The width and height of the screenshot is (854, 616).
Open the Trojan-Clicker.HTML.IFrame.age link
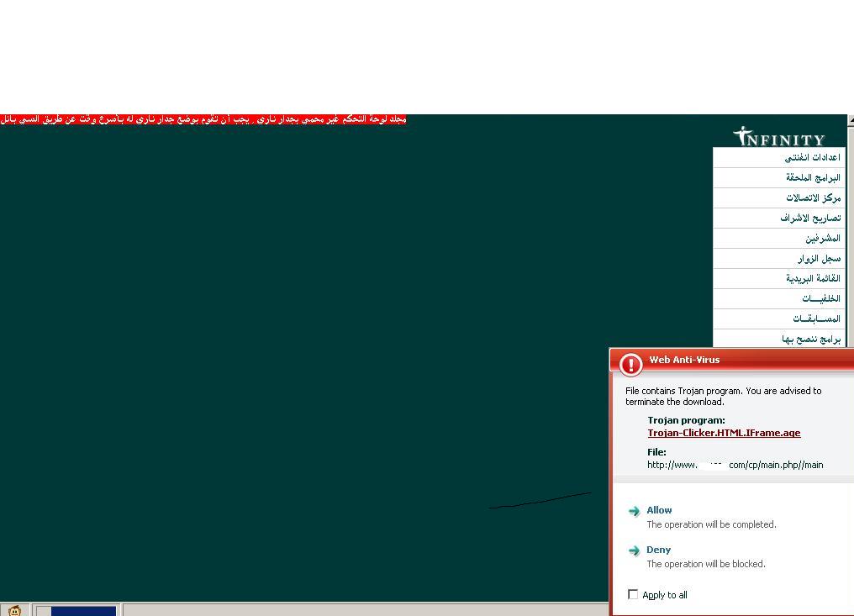tap(724, 433)
